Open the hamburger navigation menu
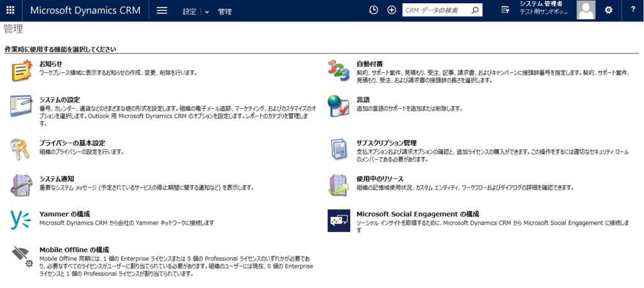Viewport: 644px width, 288px height. click(162, 10)
